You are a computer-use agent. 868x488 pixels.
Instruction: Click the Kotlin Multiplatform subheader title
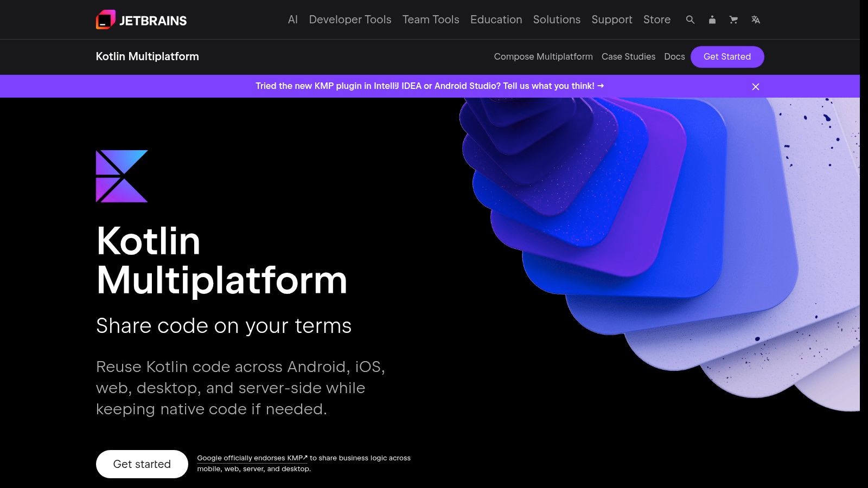(147, 56)
